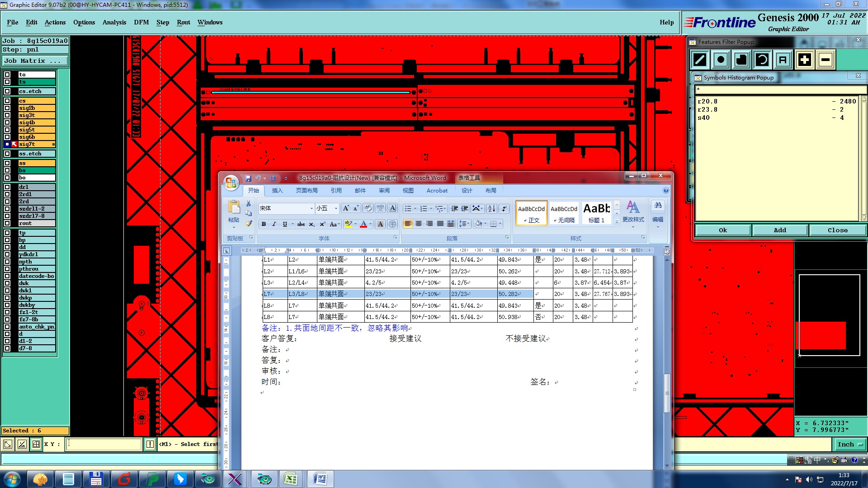868x488 pixels.
Task: Click the Job Matrix button
Action: tap(35, 61)
